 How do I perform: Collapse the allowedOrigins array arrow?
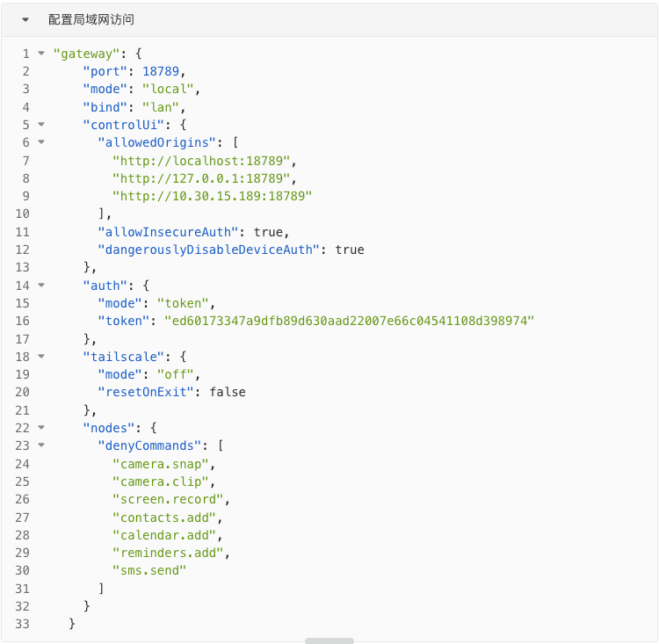click(x=41, y=142)
